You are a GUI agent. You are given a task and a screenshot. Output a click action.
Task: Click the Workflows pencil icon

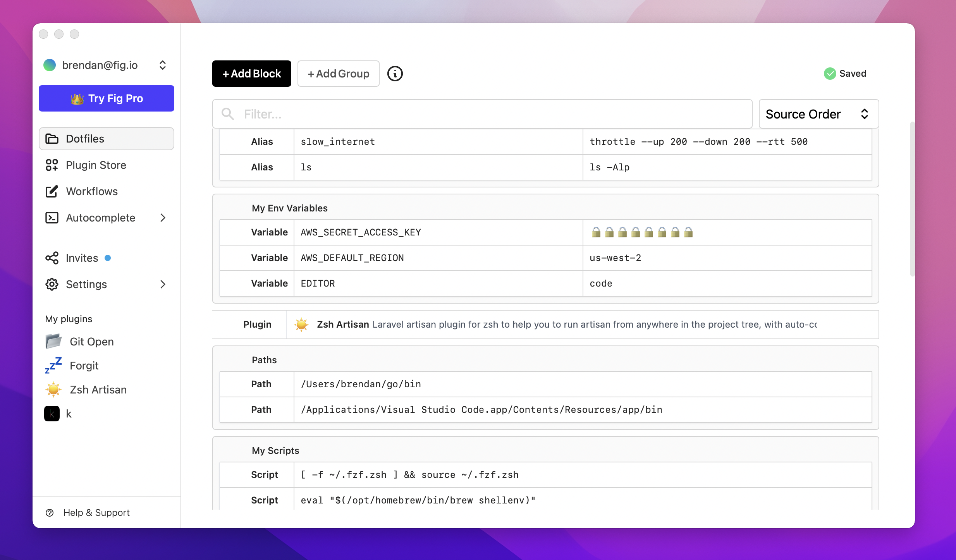(52, 191)
